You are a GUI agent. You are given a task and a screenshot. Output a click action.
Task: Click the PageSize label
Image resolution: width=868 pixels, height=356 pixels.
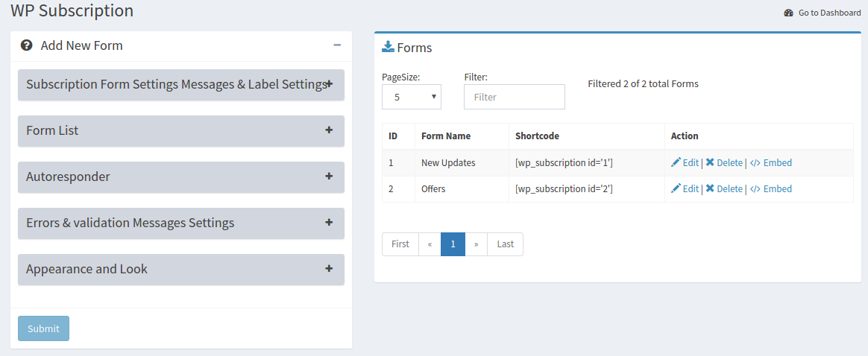click(400, 77)
